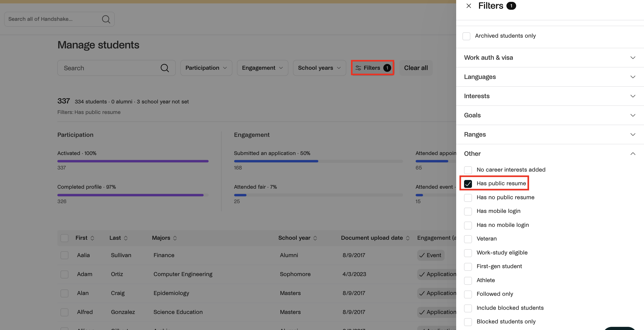Select Aalia Sullivan row checkbox
The height and width of the screenshot is (330, 644).
[x=64, y=255]
